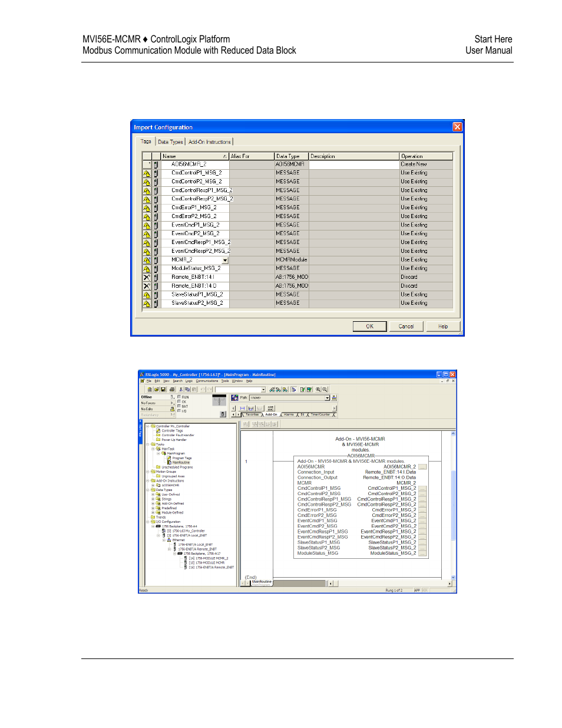Click the Operation column header
Image resolution: width=562 pixels, height=728 pixels.
tap(427, 156)
